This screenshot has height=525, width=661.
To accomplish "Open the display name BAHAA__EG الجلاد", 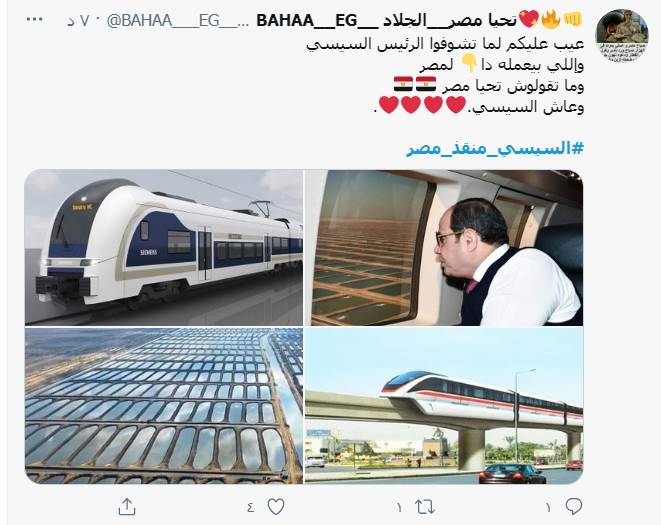I will pyautogui.click(x=387, y=20).
